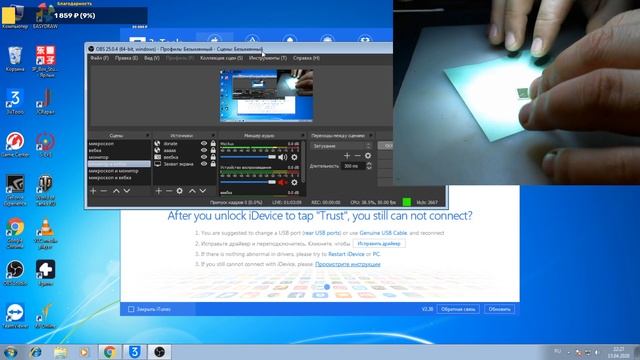640x360 pixels.
Task: Hide the вебка source with its eye icon
Action: (x=204, y=157)
